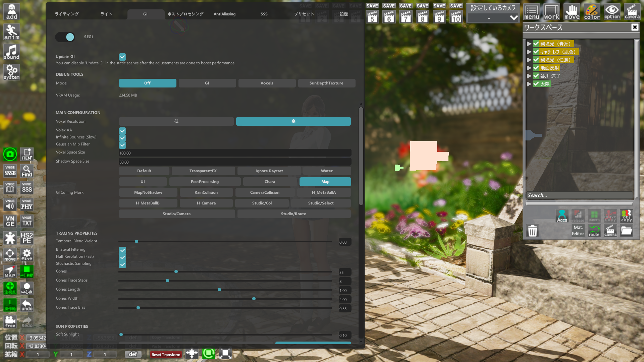Expand the 太陽 tree item

[529, 84]
